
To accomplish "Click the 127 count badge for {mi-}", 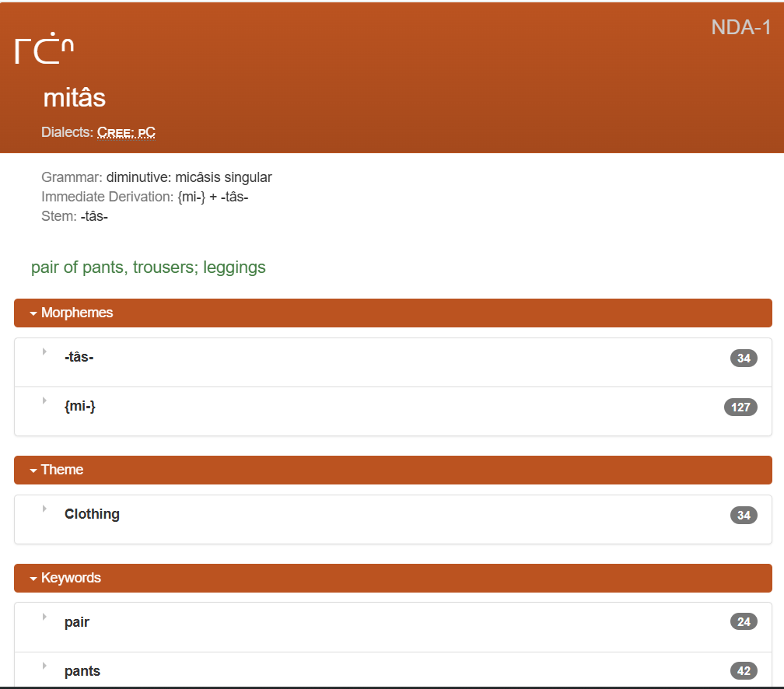I will [x=740, y=407].
